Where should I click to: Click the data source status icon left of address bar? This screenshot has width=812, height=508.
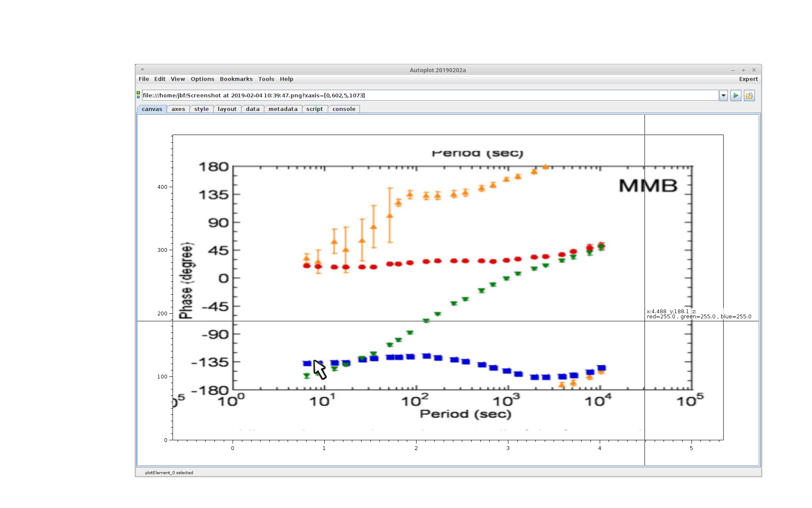(x=138, y=95)
